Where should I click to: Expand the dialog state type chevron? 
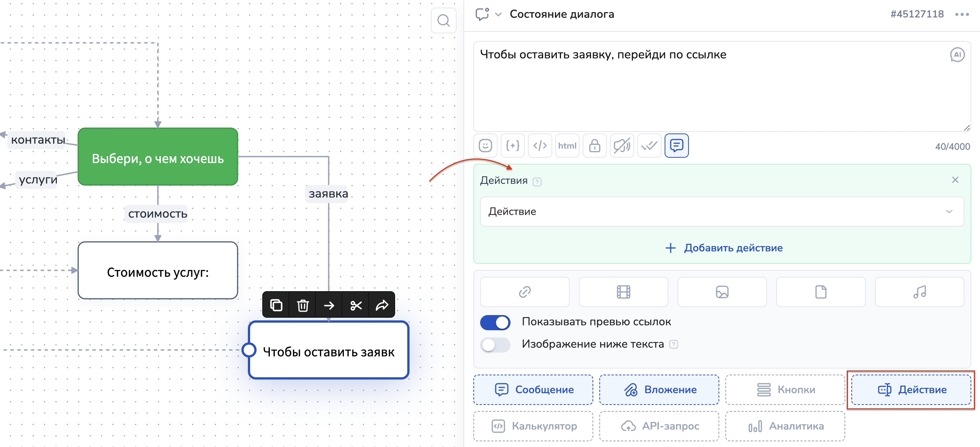coord(498,15)
